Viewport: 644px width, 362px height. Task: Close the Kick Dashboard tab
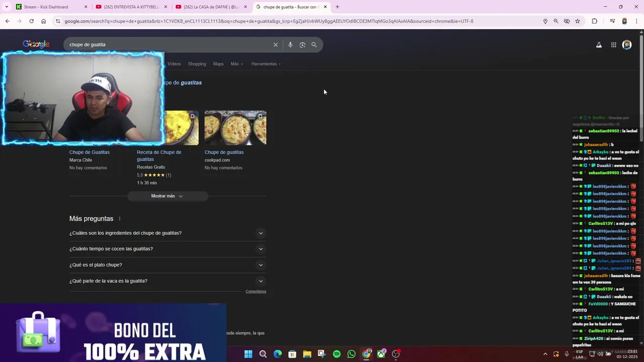coord(86,7)
